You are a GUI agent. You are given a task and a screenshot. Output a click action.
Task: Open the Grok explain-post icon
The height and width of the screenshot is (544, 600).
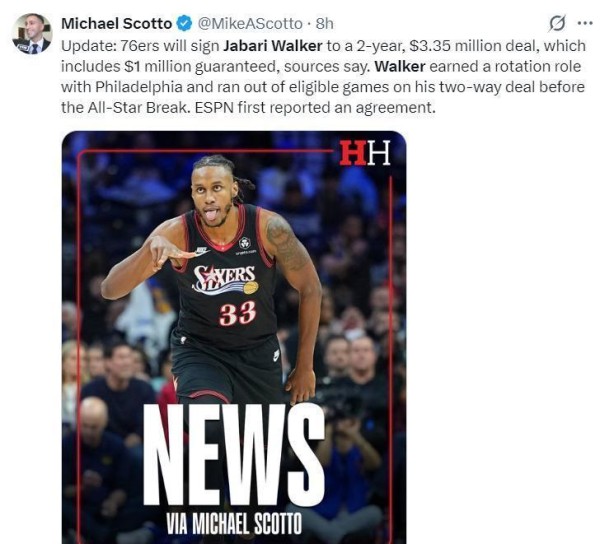tap(557, 23)
